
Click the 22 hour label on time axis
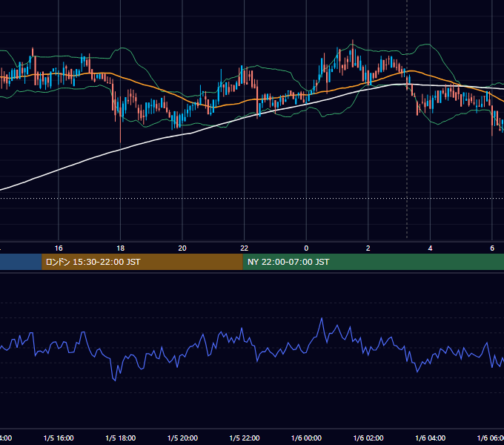point(245,248)
